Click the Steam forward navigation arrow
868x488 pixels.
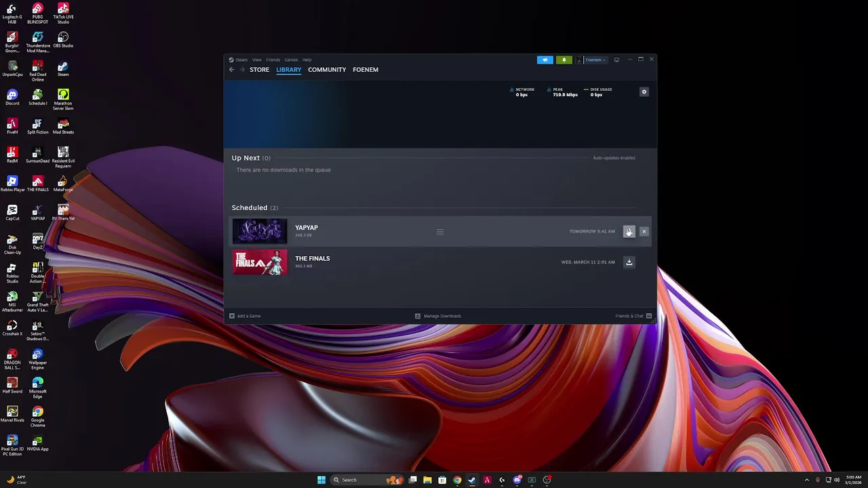coord(241,70)
